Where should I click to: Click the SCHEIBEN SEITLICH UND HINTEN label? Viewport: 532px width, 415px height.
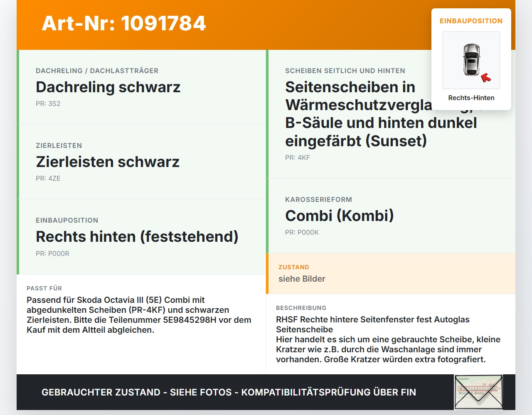coord(345,71)
